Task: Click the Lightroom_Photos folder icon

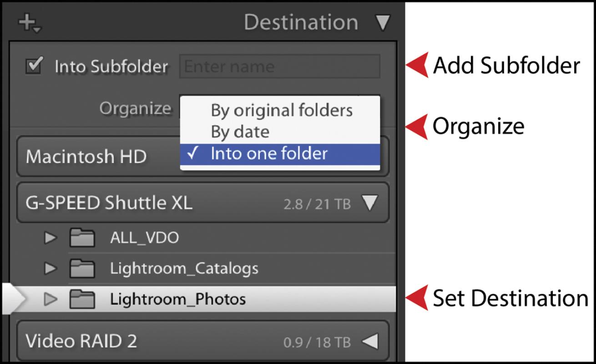Action: click(x=82, y=299)
